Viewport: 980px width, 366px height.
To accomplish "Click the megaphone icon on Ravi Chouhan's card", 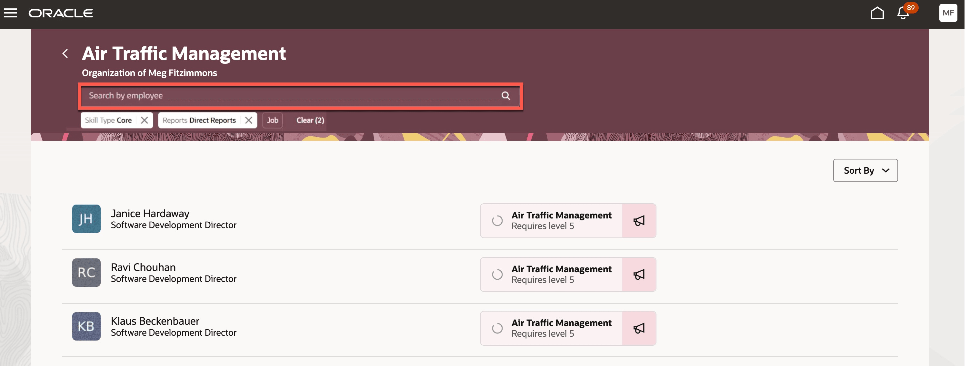I will coord(639,274).
